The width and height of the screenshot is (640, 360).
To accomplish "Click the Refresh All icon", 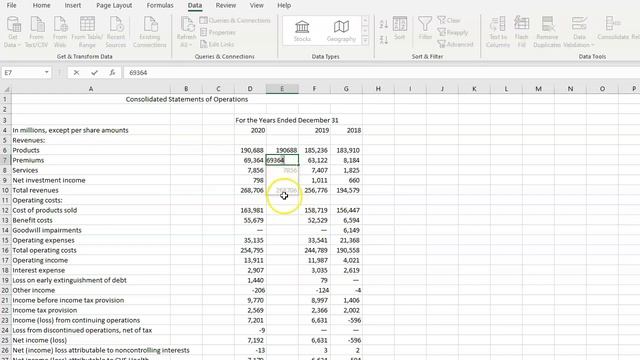I will tap(187, 32).
